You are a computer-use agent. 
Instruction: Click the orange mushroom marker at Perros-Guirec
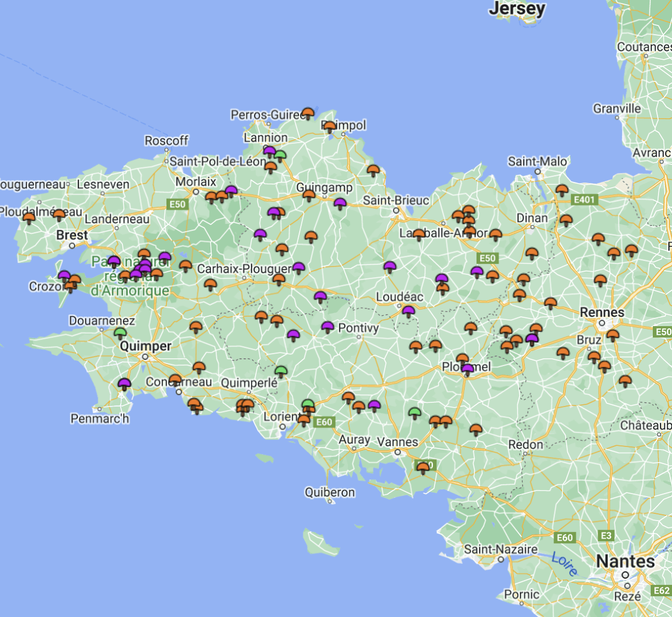308,113
